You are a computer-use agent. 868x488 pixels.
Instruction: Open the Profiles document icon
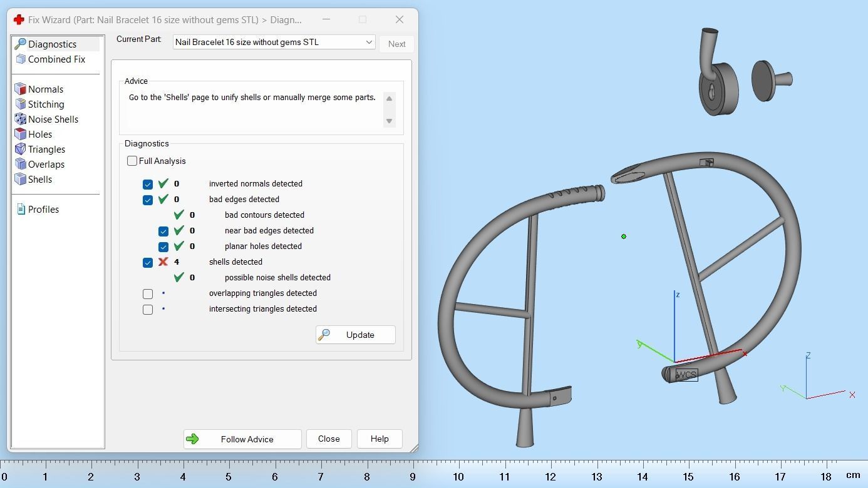click(21, 209)
